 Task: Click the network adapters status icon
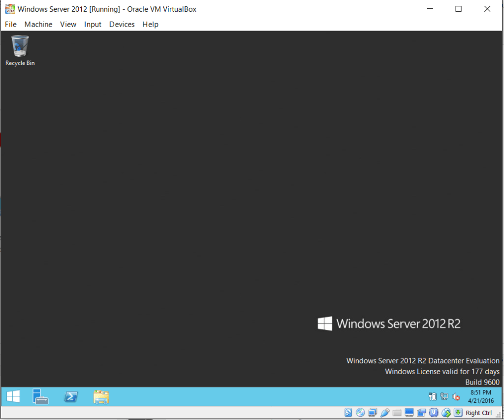click(x=373, y=413)
